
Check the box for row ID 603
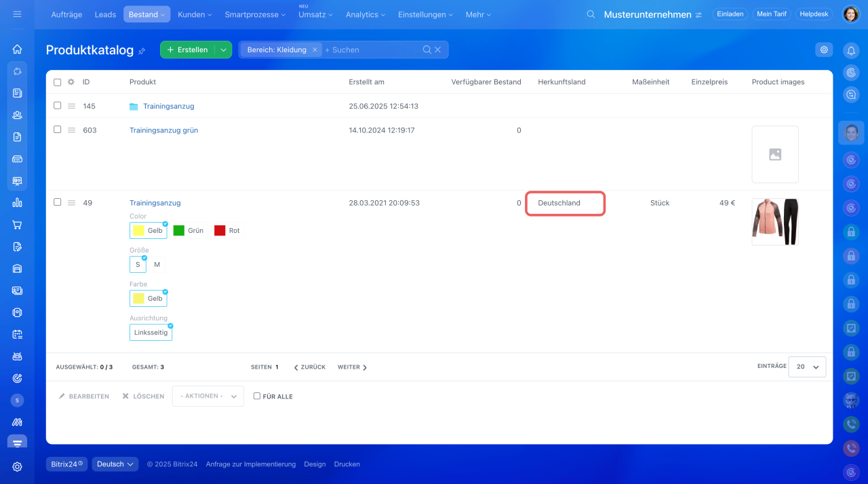[57, 130]
